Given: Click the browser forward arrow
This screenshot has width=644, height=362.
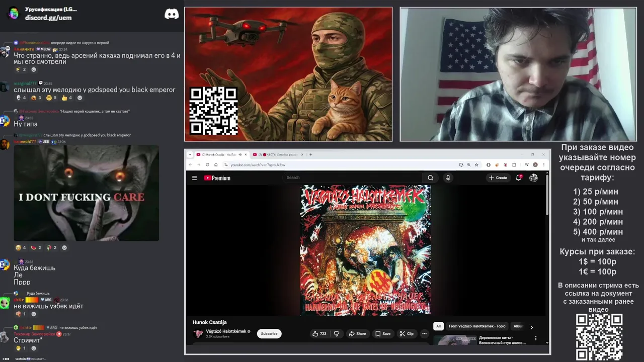Looking at the screenshot, I should tap(199, 164).
